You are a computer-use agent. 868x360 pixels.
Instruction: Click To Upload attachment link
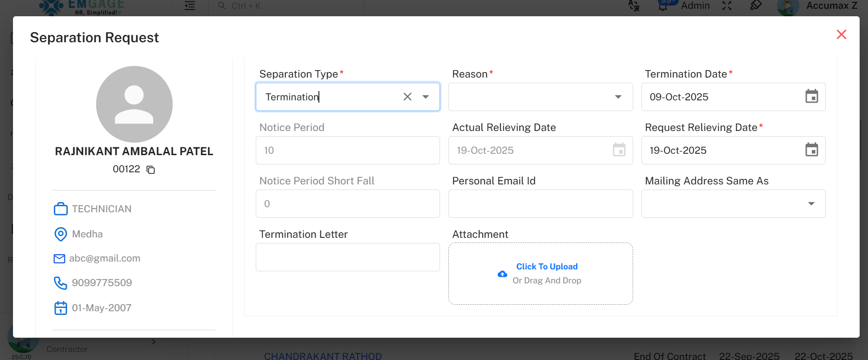[x=547, y=266]
